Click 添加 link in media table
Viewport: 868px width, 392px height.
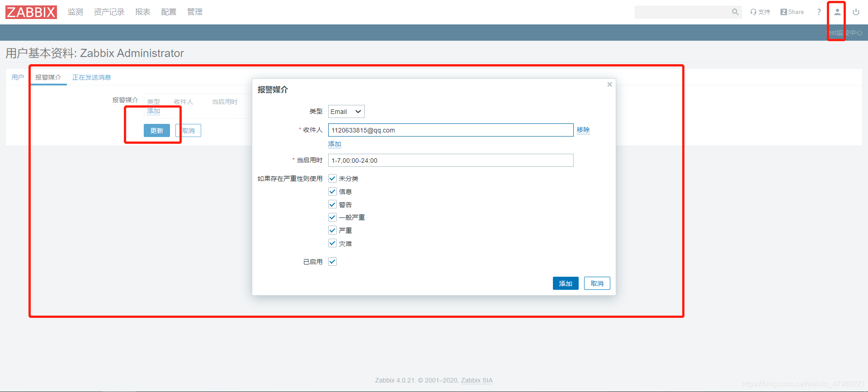(153, 111)
